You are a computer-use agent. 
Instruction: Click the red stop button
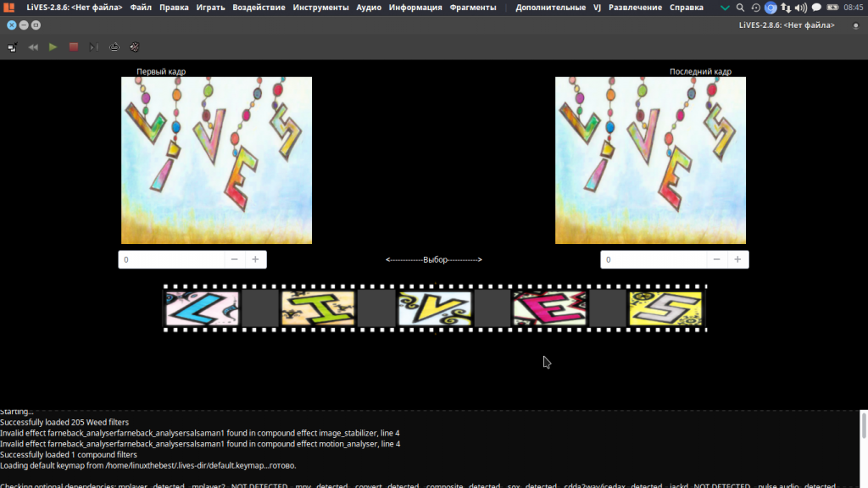tap(74, 47)
